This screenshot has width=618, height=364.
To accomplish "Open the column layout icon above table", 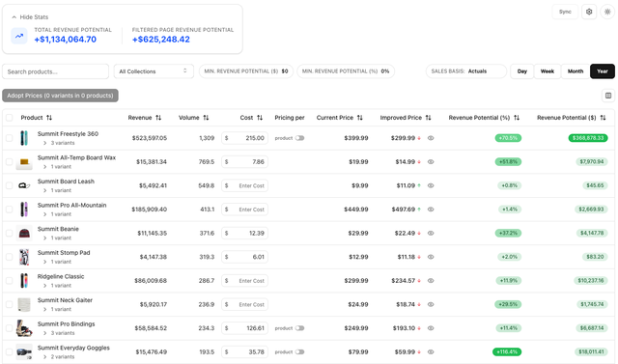I will pos(608,96).
